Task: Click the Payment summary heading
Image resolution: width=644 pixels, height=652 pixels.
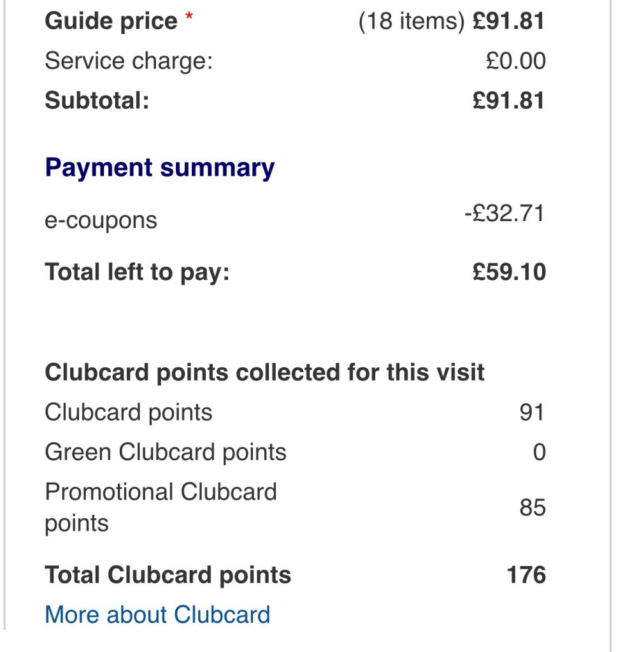Action: point(160,168)
